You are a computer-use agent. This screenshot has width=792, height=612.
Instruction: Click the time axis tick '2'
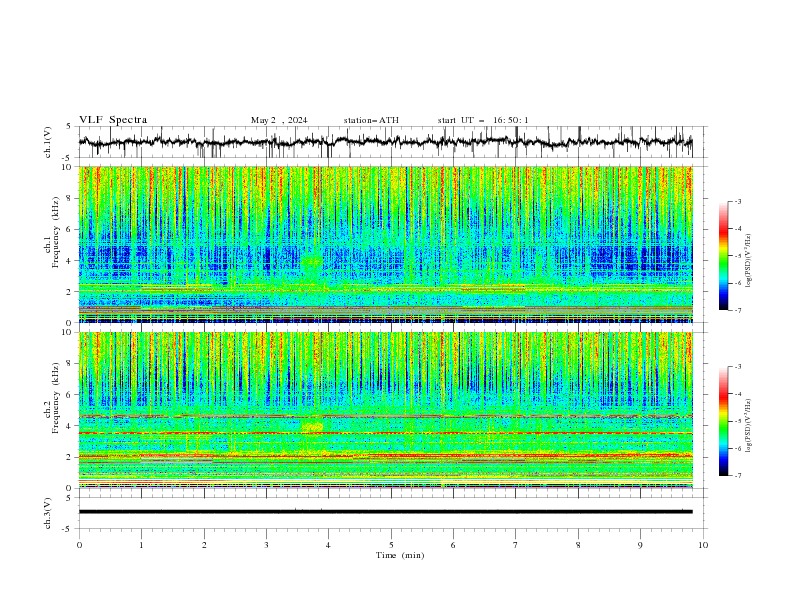pos(204,545)
